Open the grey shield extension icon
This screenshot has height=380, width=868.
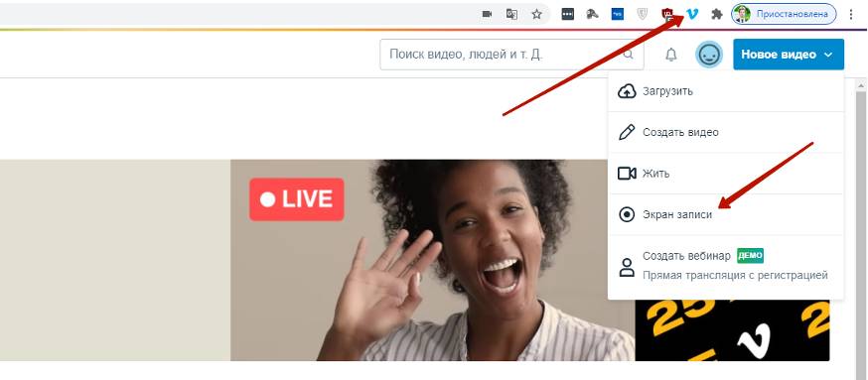point(643,14)
